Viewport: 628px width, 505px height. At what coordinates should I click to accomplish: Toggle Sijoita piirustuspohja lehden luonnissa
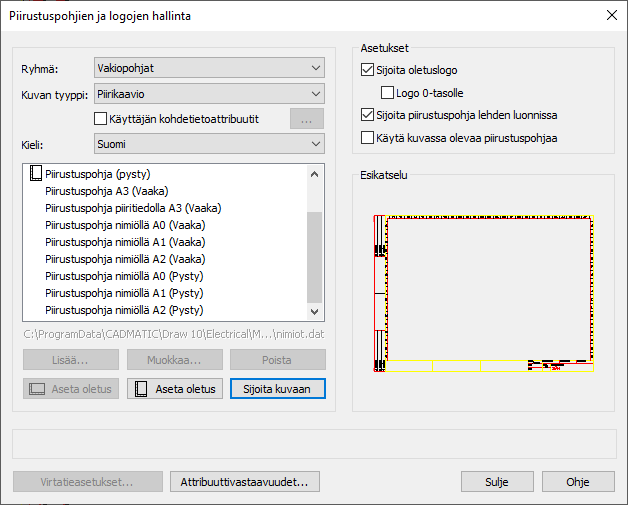[x=367, y=115]
